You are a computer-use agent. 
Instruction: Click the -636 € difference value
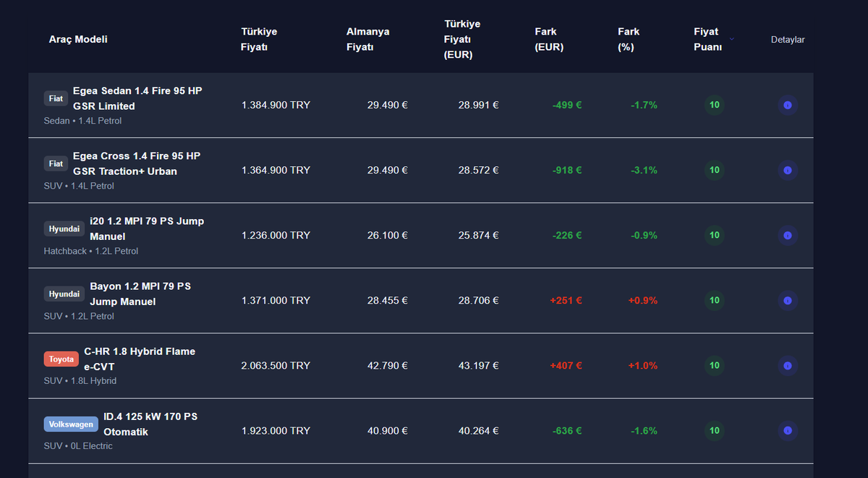coord(567,430)
